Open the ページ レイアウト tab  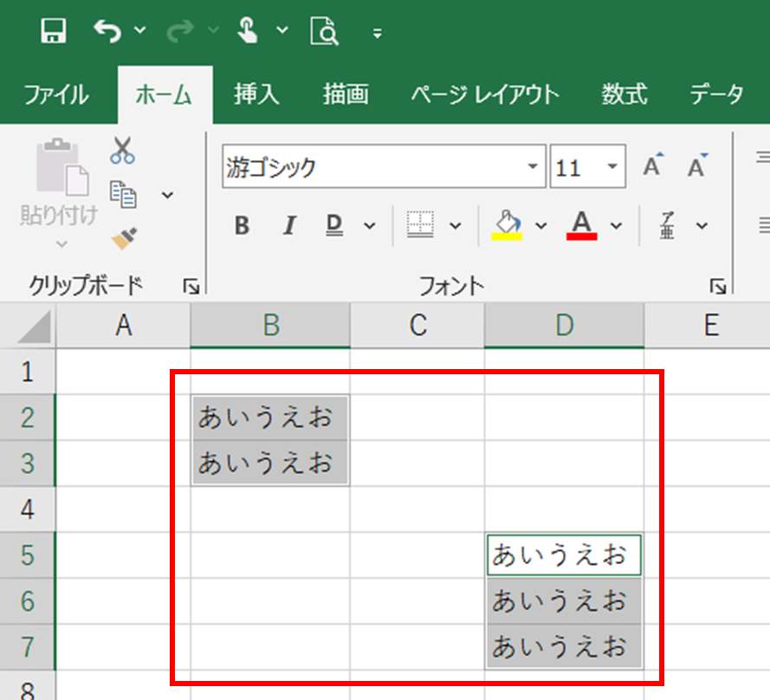pyautogui.click(x=484, y=94)
